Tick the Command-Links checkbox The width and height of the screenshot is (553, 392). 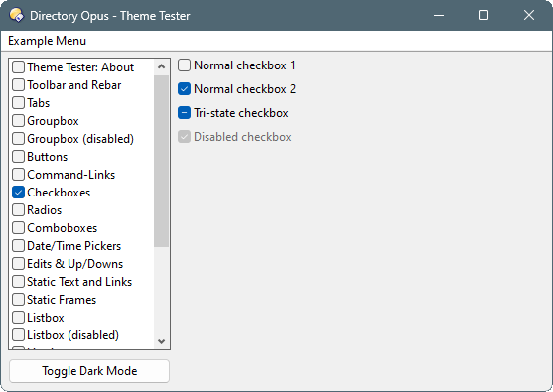point(18,174)
